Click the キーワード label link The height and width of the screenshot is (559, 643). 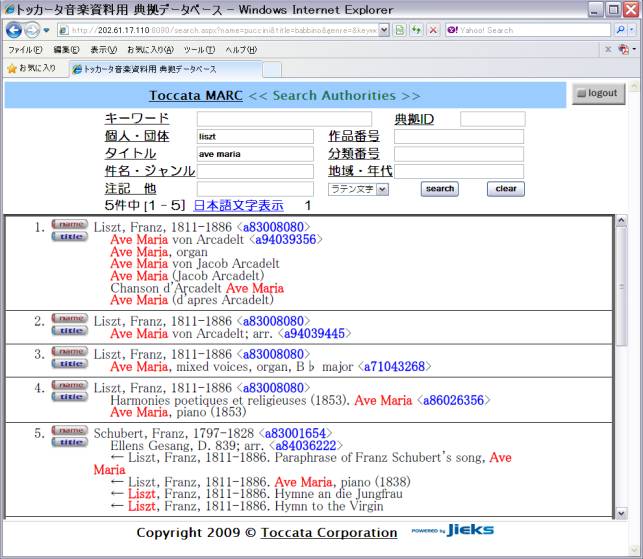point(137,119)
